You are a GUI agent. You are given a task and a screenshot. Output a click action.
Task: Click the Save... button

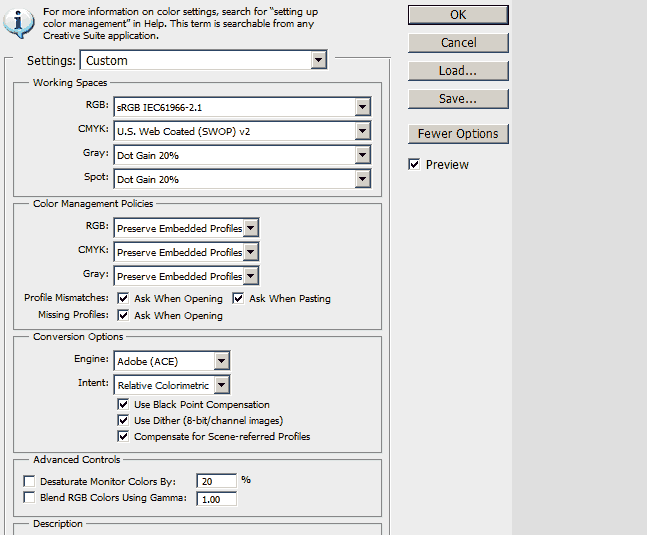click(458, 99)
